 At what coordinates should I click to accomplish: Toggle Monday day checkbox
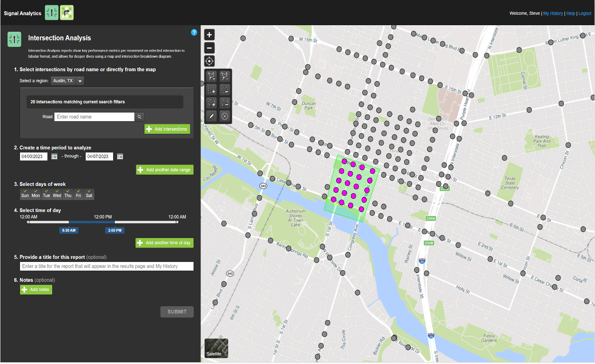36,194
